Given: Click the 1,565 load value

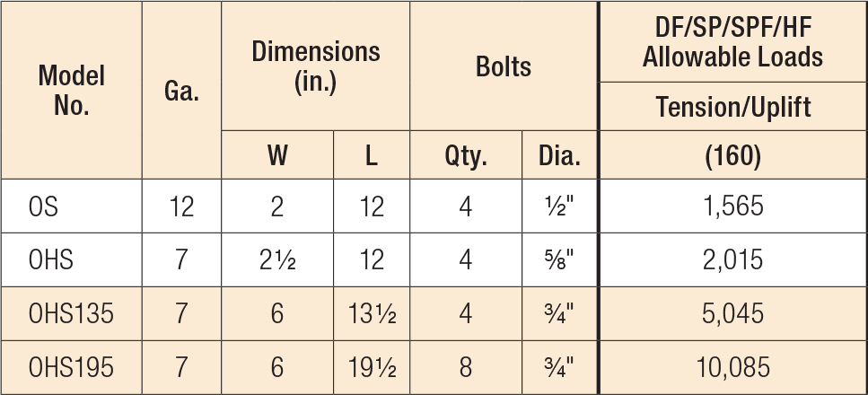Looking at the screenshot, I should (733, 206).
